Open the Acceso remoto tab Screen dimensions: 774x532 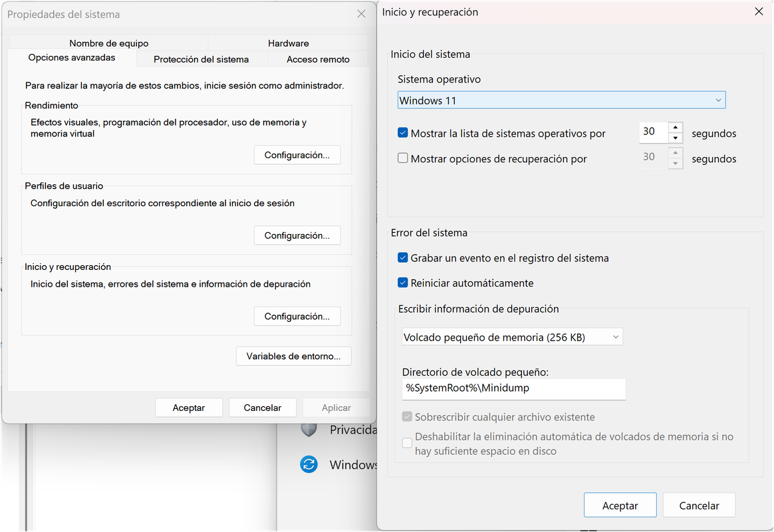coord(318,59)
